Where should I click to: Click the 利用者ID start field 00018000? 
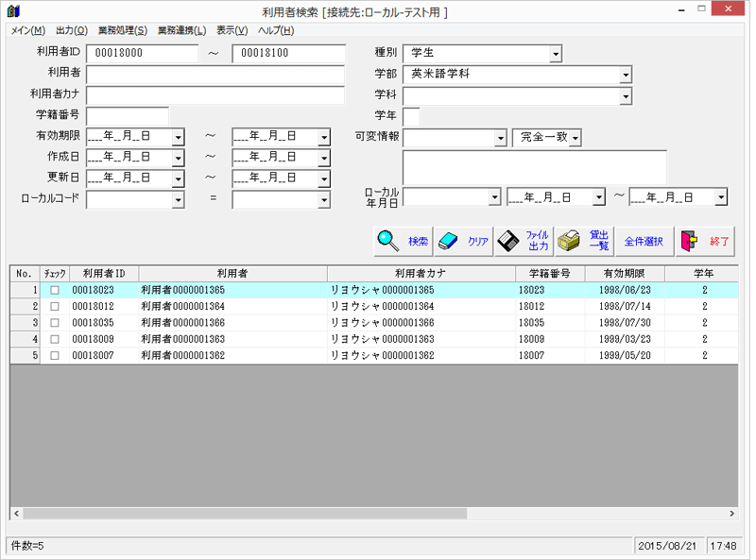[x=143, y=53]
